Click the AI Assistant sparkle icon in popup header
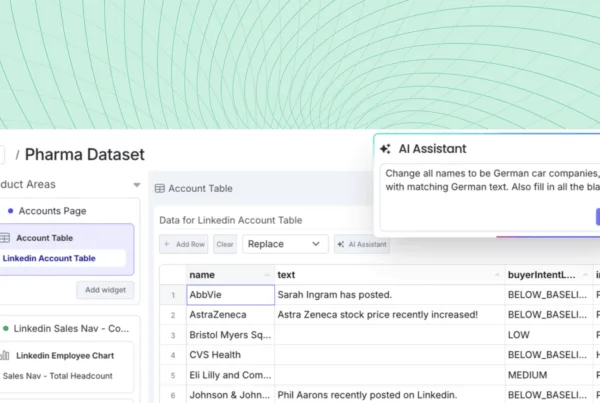Viewport: 600px width, 403px height. 385,148
